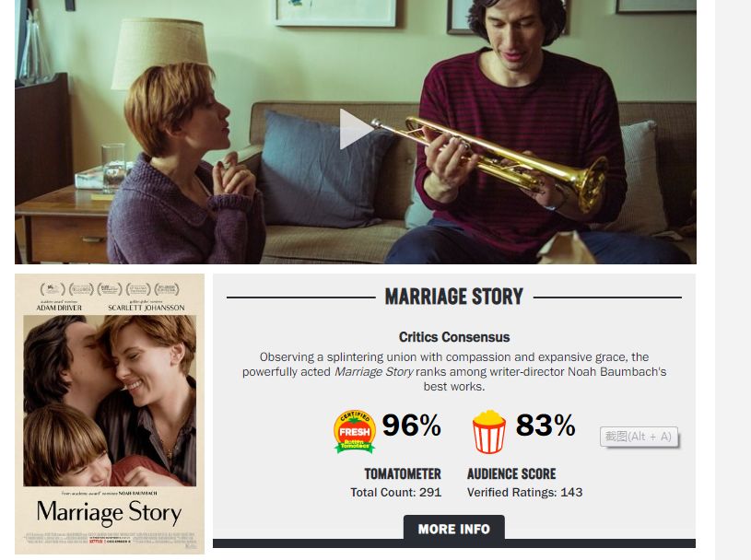Click the Total Count: 291 text
Image resolution: width=751 pixels, height=560 pixels.
tap(395, 493)
